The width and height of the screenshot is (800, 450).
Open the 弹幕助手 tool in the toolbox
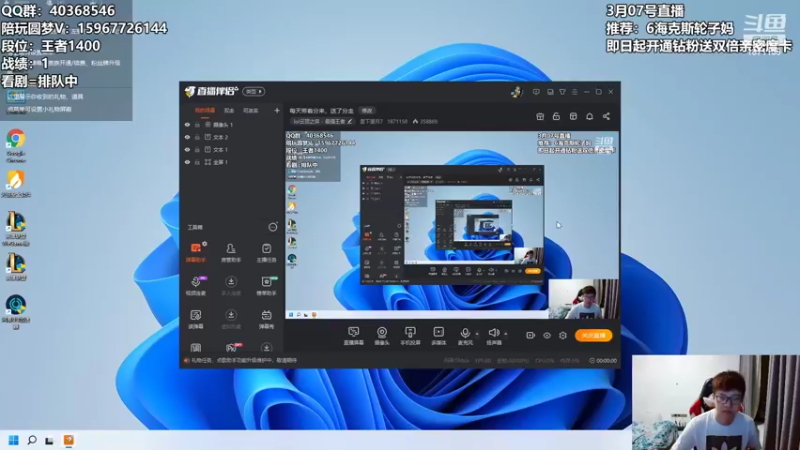195,253
